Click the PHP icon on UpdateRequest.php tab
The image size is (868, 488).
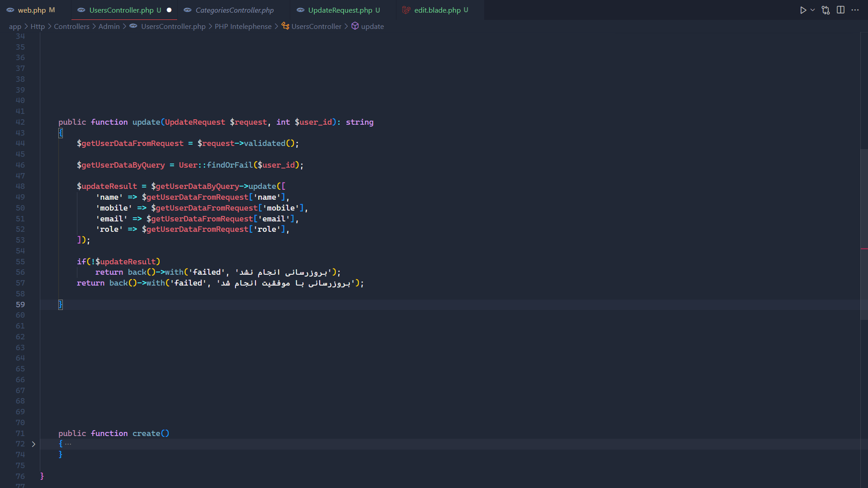(x=301, y=10)
